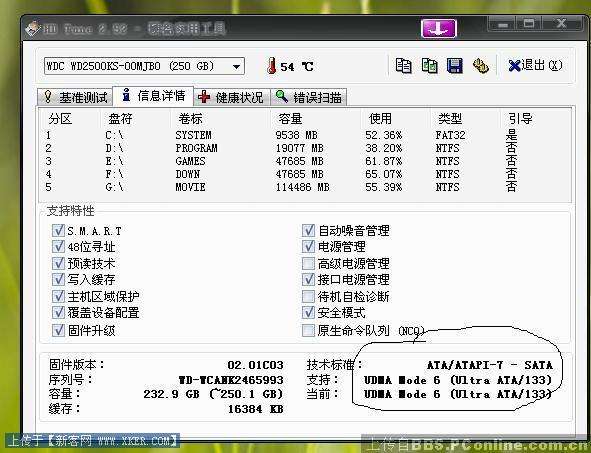Click the serial number WD-WCANK2465993
Image resolution: width=591 pixels, height=453 pixels.
coord(231,380)
